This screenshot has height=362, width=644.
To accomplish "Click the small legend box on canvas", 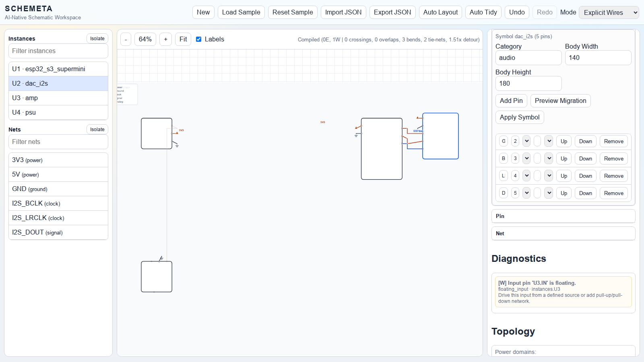I will 127,95.
